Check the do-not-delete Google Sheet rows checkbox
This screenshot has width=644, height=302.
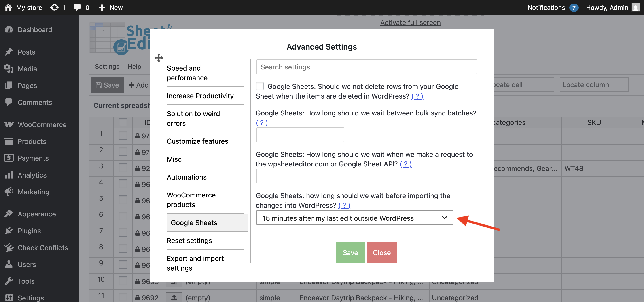coord(260,86)
